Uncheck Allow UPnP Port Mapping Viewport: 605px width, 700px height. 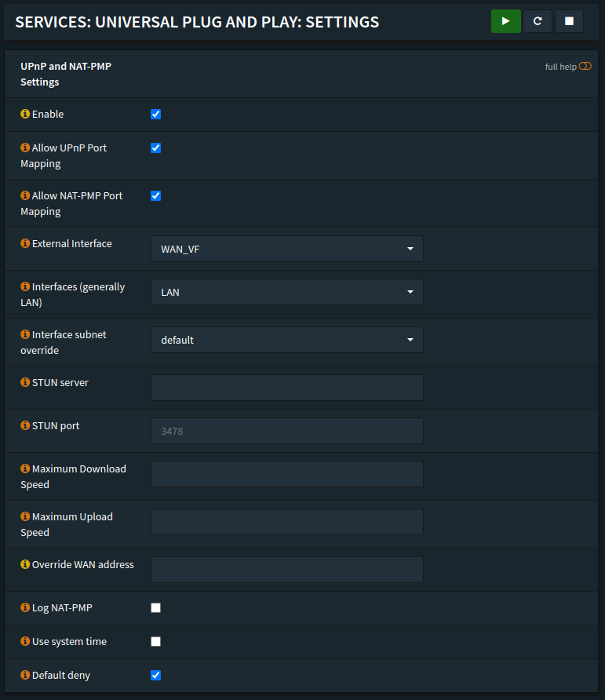155,148
